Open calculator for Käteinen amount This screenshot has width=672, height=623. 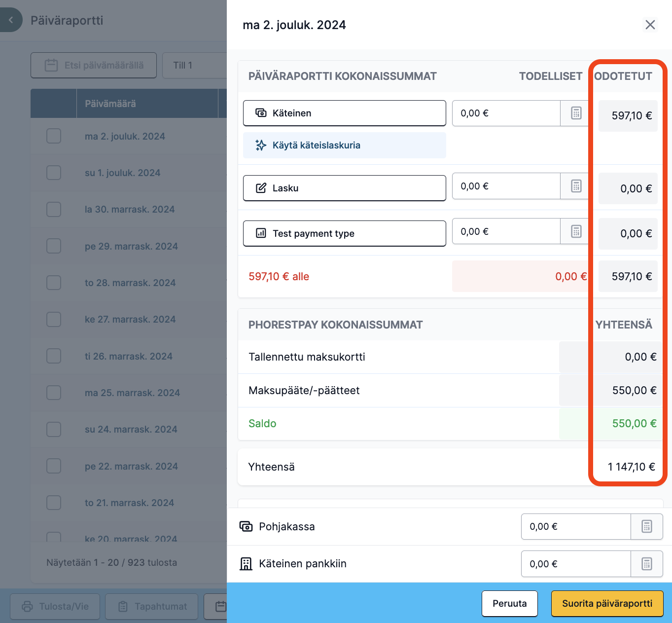pyautogui.click(x=576, y=113)
